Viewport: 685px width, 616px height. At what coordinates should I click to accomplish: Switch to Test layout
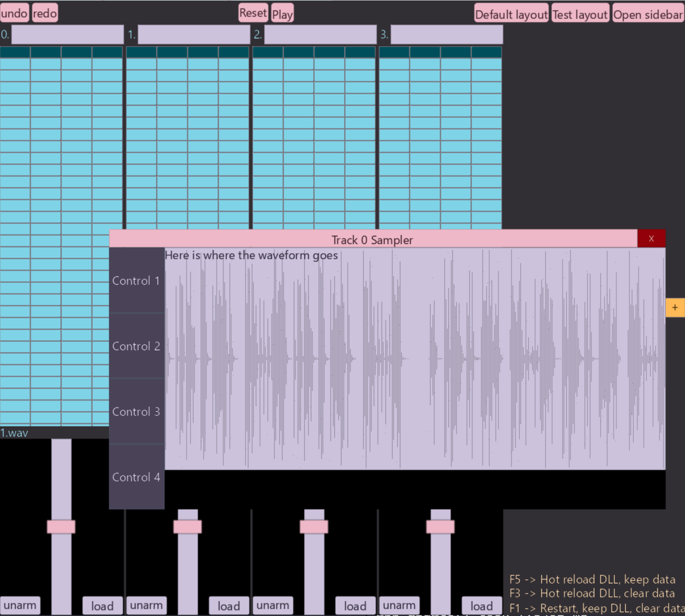tap(580, 14)
